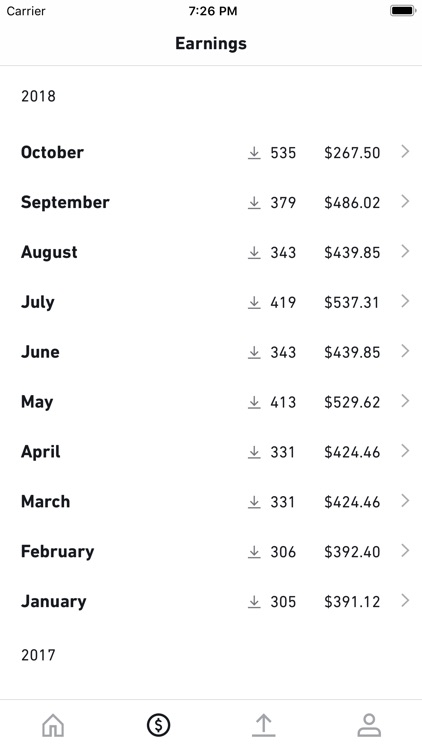Tap the 2018 year section header

[38, 96]
